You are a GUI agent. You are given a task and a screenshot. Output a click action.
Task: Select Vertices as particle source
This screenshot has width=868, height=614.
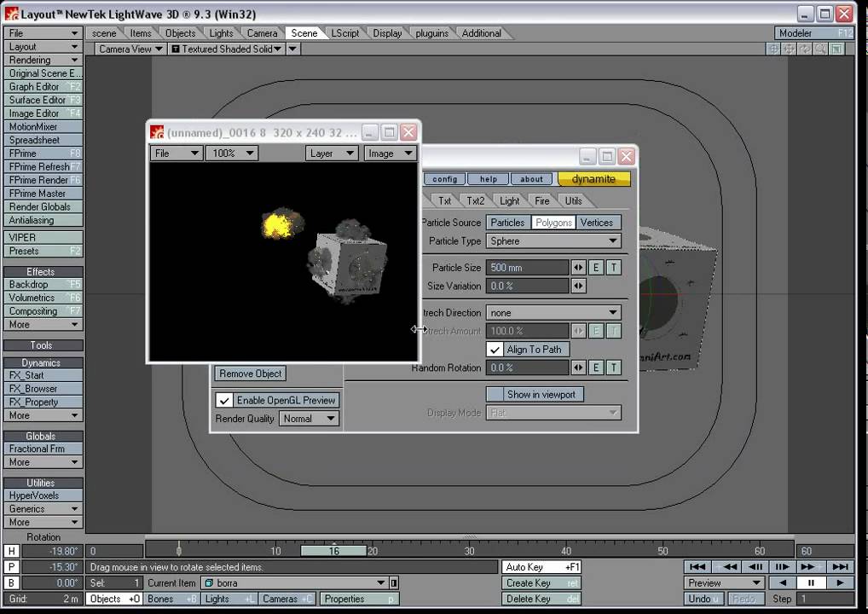[598, 223]
